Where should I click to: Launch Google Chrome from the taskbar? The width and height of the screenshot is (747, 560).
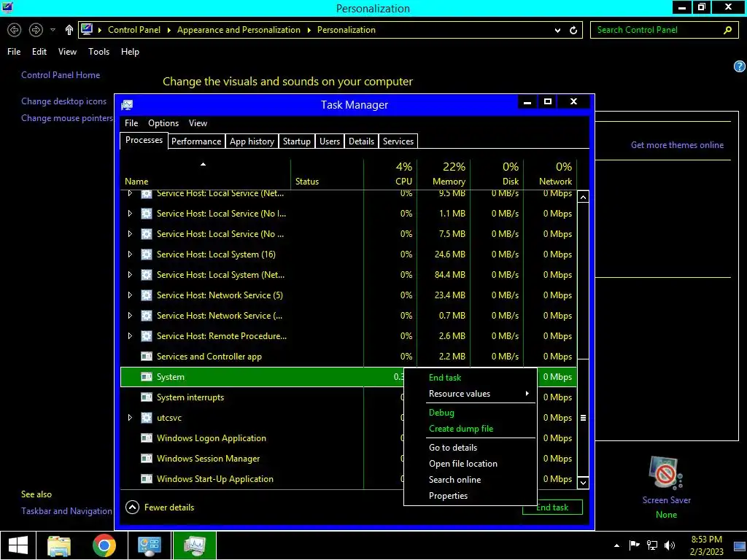click(104, 545)
